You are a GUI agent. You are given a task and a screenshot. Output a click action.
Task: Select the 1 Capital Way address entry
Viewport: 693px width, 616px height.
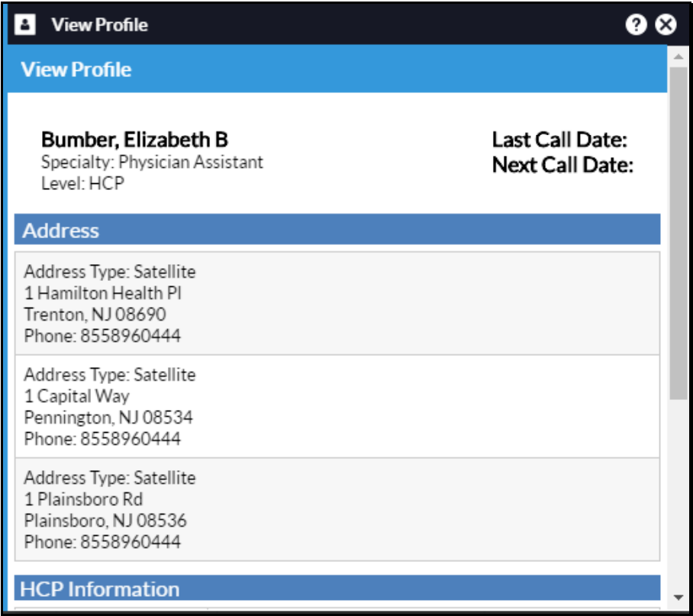pos(337,407)
